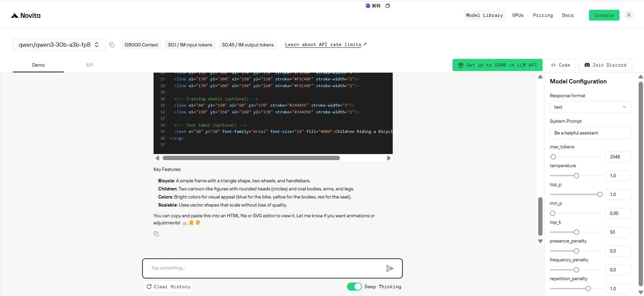The image size is (644, 296).
Task: Click the frequency_penalty slider handle
Action: [576, 270]
